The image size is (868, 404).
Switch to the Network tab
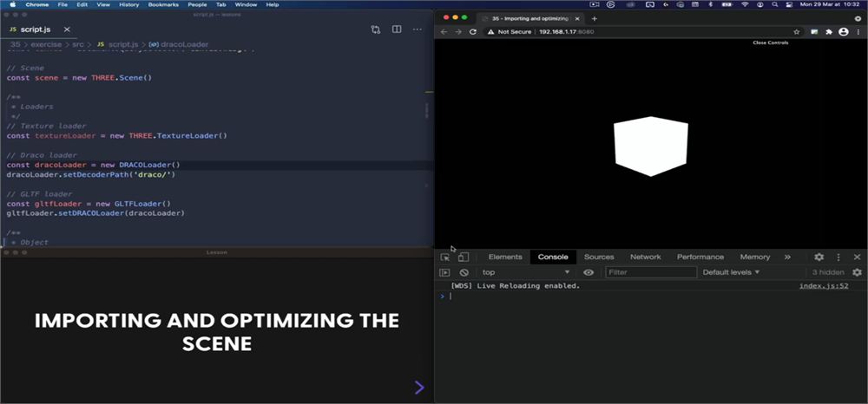pos(646,257)
